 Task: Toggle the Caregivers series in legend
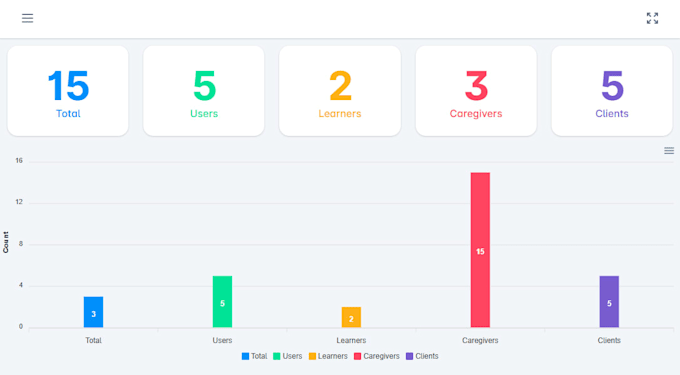(377, 356)
